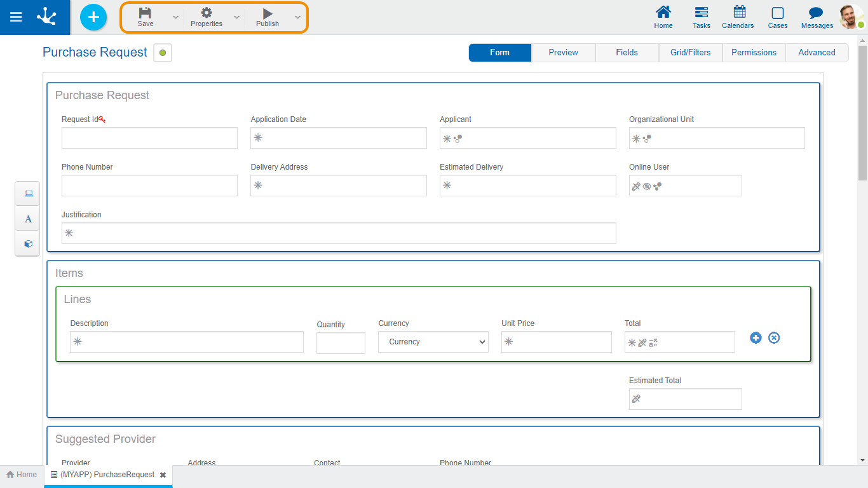Switch to the Advanced tab
Screen dimensions: 868x488
[x=817, y=53]
